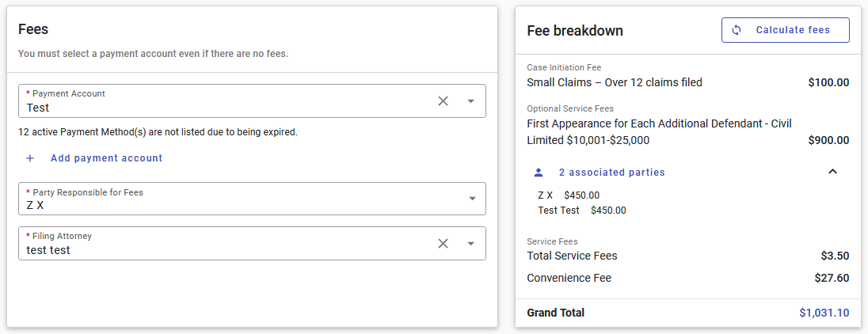Image resolution: width=868 pixels, height=334 pixels.
Task: Click the Small Claims case initiation fee line
Action: coord(615,82)
